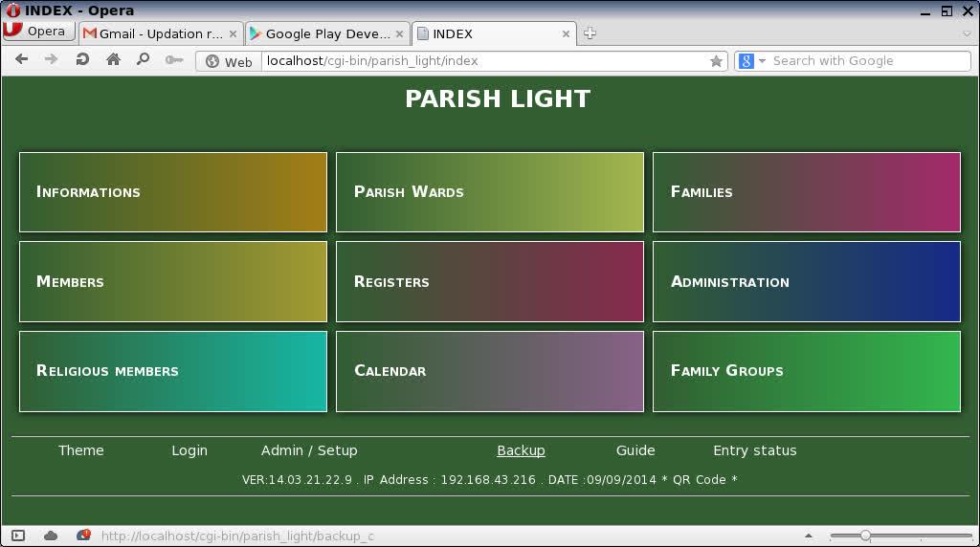Open the Guide link
Viewport: 980px width, 547px height.
pos(635,450)
